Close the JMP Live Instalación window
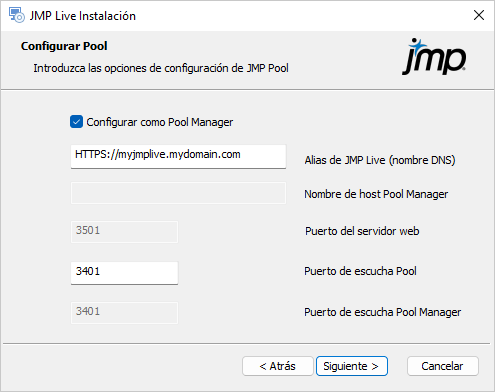The image size is (495, 392). [479, 15]
